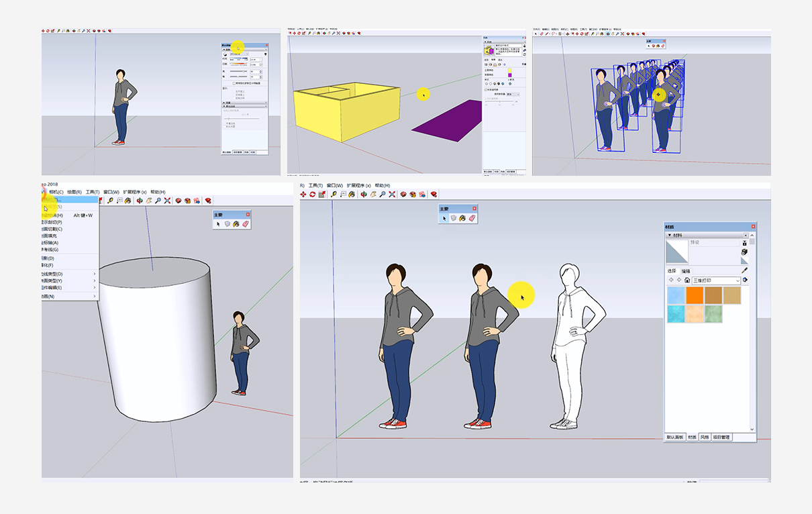
Task: Click Make Component in the three-figures 主要 toolbar
Action: point(454,218)
